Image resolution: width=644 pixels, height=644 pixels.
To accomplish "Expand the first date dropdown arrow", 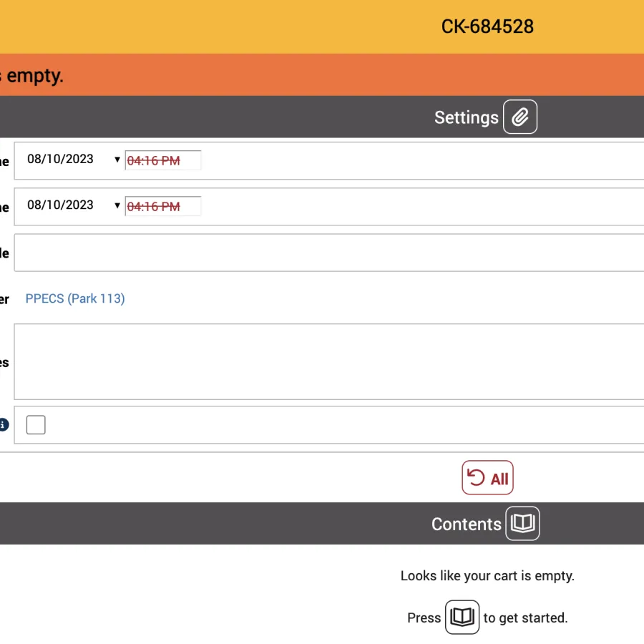I will click(117, 160).
